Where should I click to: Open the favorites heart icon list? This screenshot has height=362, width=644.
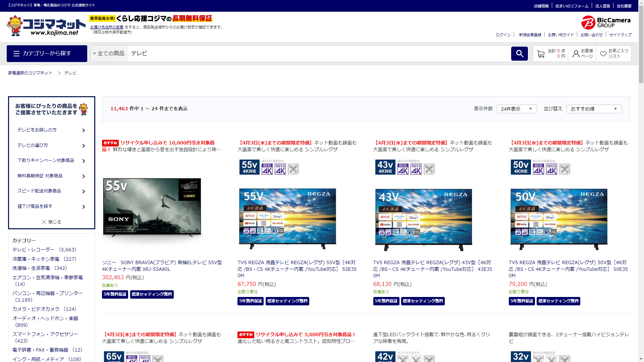tap(603, 54)
